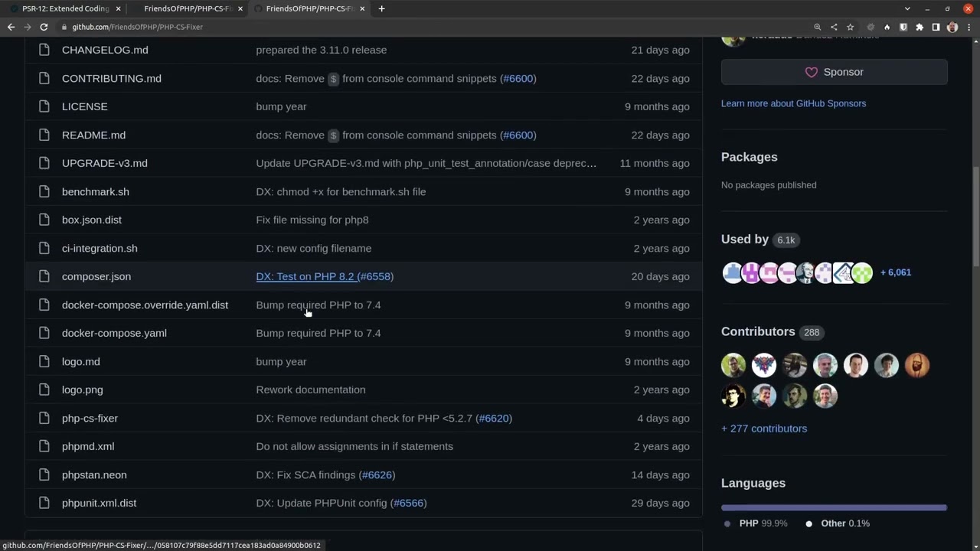Screen dimensions: 980x551
Task: Open the README.md file
Action: (93, 135)
